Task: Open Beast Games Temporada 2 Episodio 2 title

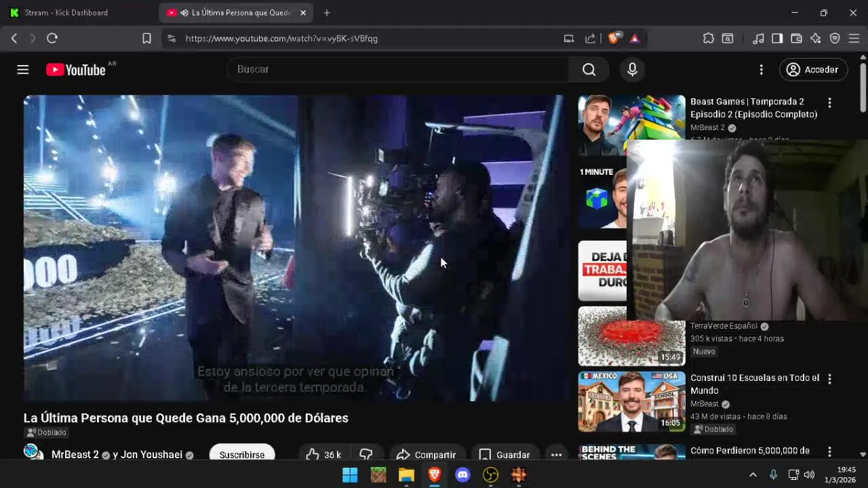Action: coord(753,108)
